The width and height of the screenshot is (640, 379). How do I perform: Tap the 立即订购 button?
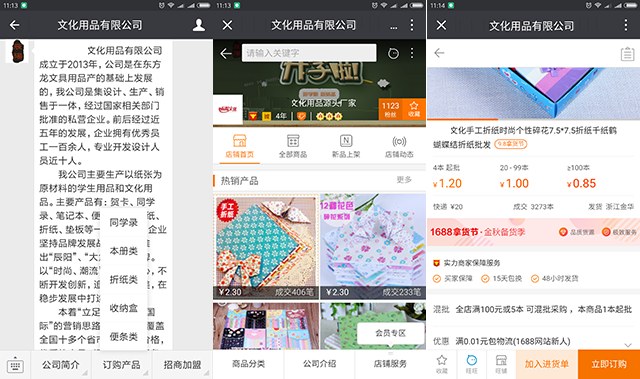[609, 364]
